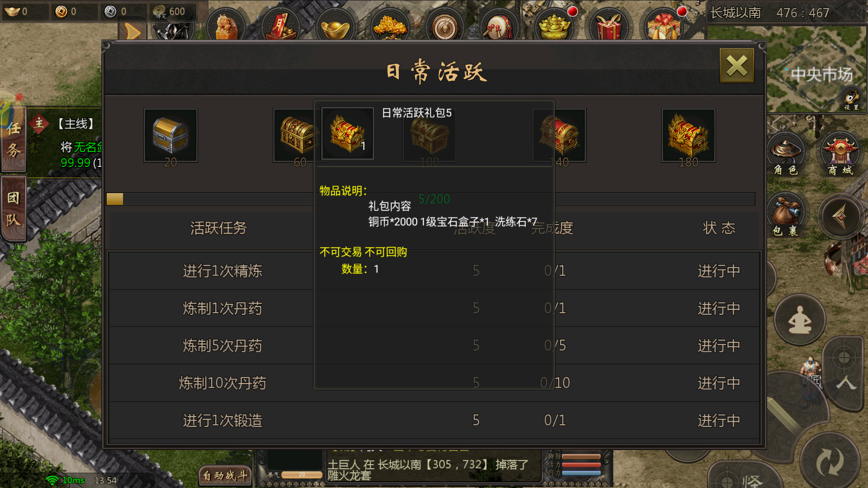The width and height of the screenshot is (868, 488).
Task: Close the 日常活跃 daily activity window
Action: point(737,66)
